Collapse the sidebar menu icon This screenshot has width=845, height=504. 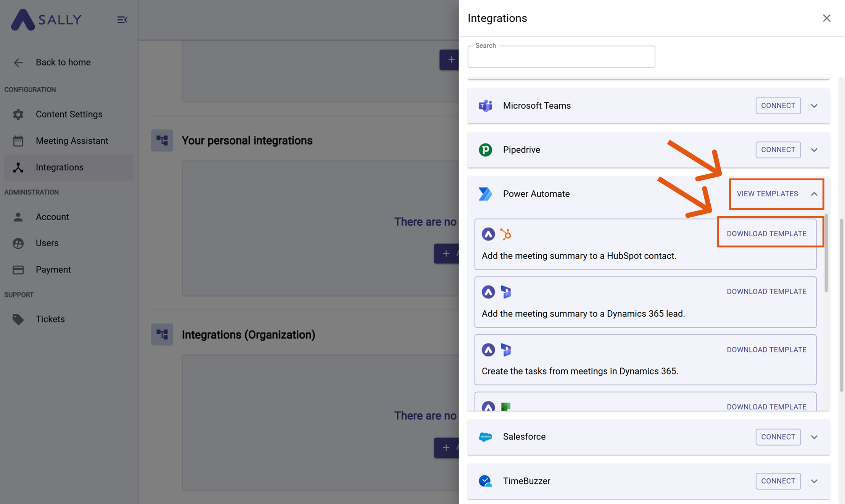pos(122,19)
